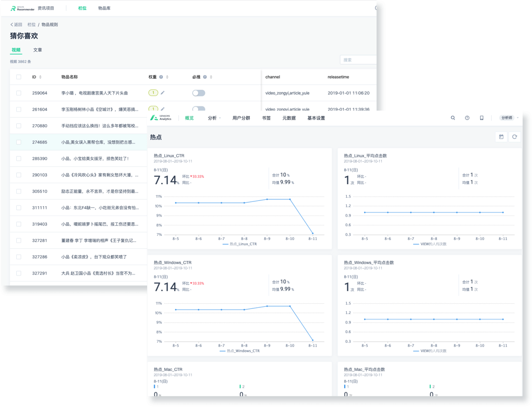Open the 用户分群 menu item
Image resolution: width=532 pixels, height=407 pixels.
(x=241, y=118)
